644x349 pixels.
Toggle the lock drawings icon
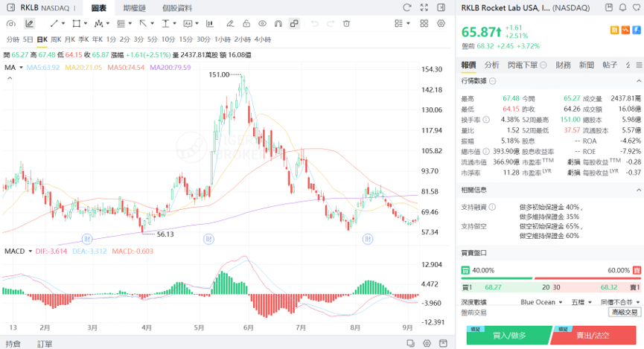(x=246, y=23)
